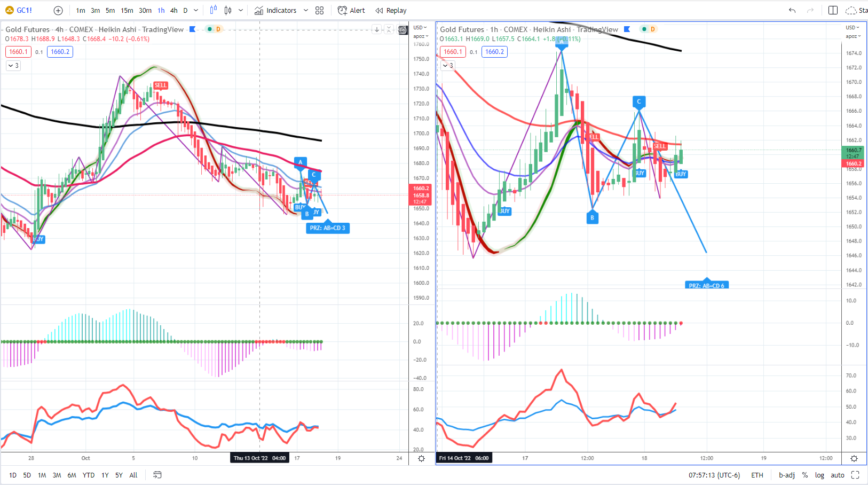Select the 5Y date range

click(119, 475)
